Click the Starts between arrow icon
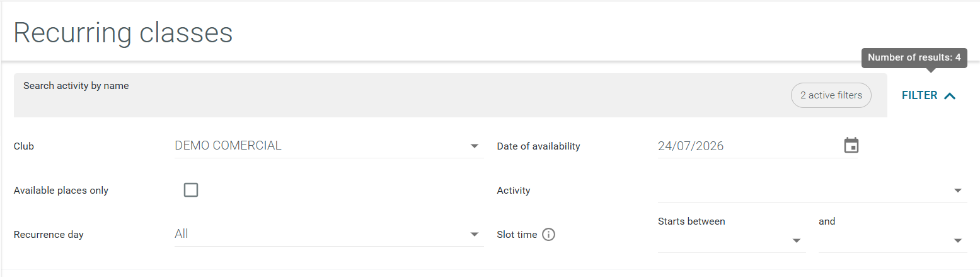Image resolution: width=980 pixels, height=277 pixels. (x=797, y=241)
